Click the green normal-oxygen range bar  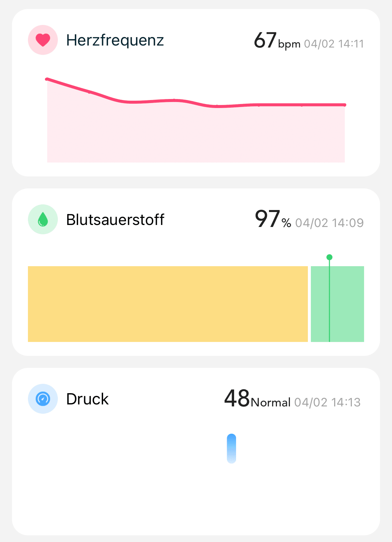[x=337, y=304]
